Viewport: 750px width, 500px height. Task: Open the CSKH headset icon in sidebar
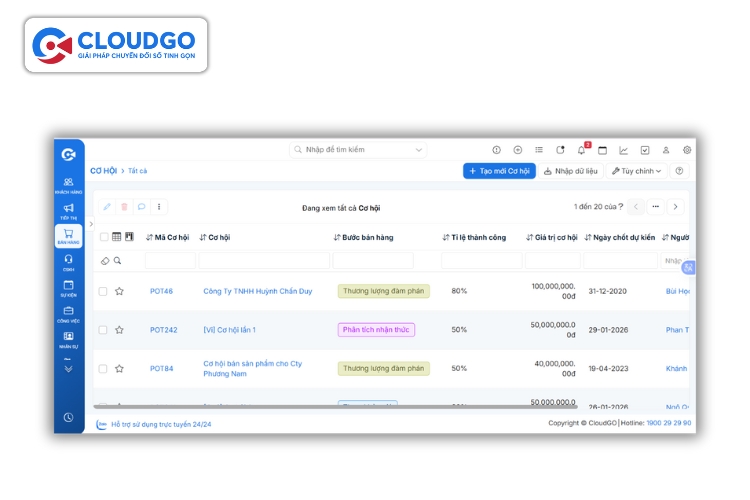(x=68, y=261)
